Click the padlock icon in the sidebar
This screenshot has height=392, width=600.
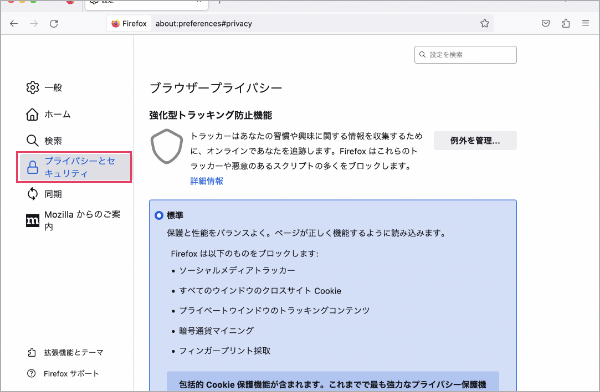point(33,167)
